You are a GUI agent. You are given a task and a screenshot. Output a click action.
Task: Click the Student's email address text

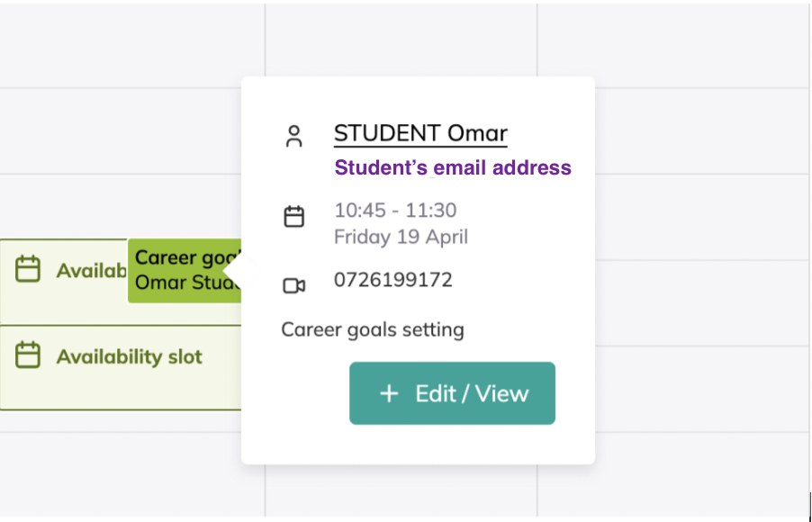(453, 168)
